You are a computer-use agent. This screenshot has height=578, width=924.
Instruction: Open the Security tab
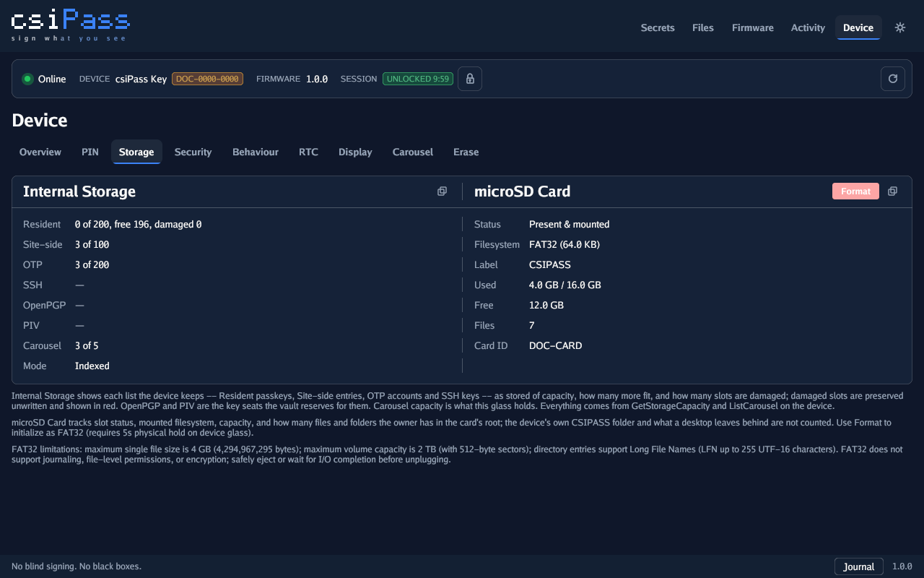(193, 152)
